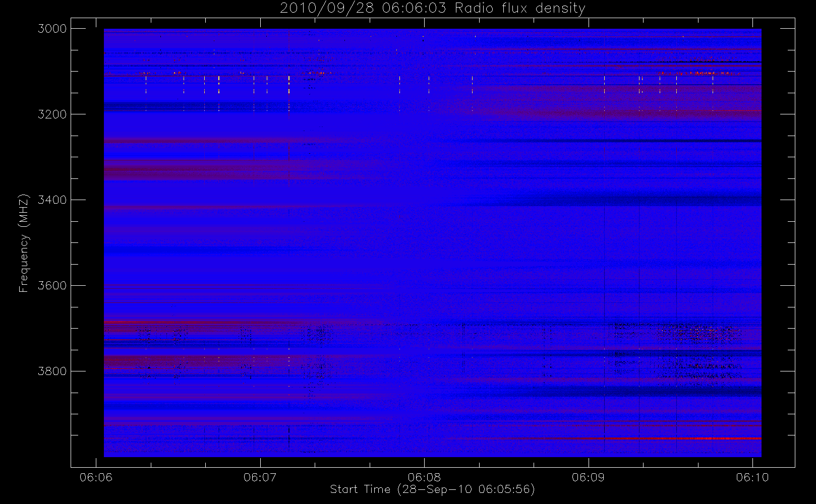
Task: Click the 3800 frequency tick label
Action: point(52,371)
